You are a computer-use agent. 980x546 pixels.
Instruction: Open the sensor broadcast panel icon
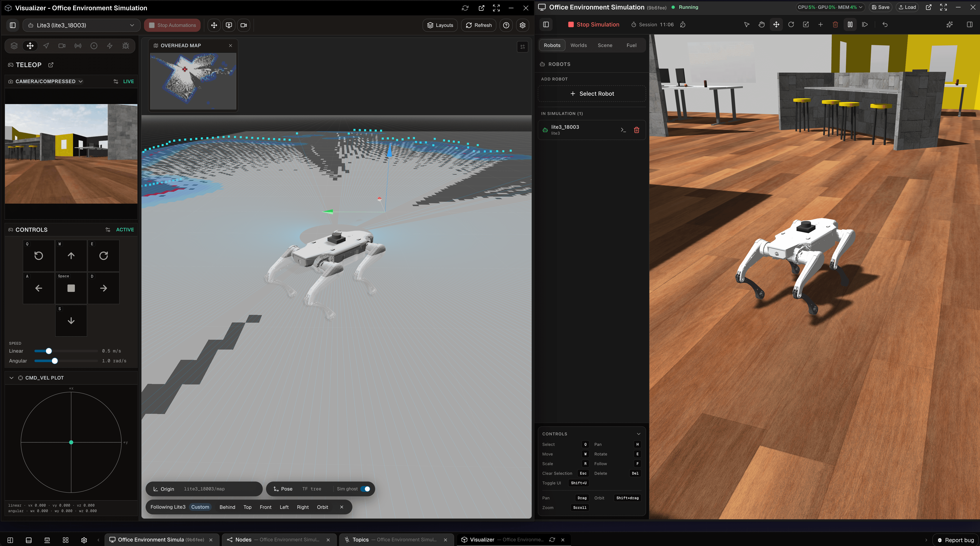78,46
